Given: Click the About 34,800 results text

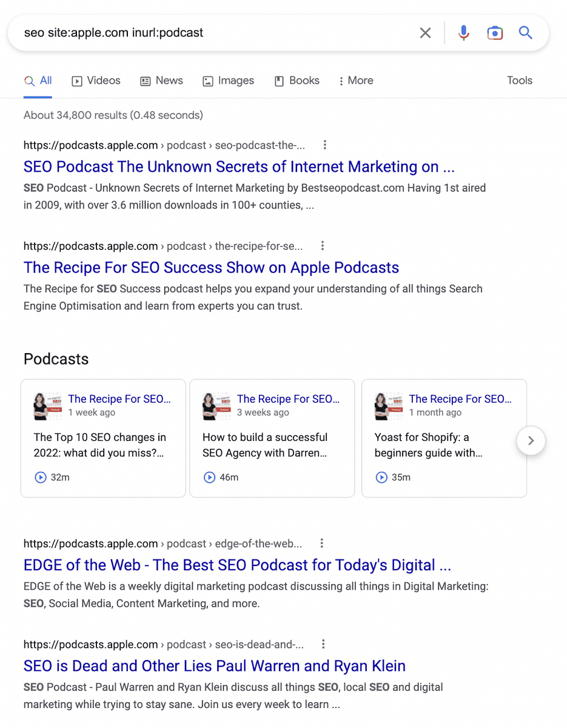Looking at the screenshot, I should click(x=113, y=115).
